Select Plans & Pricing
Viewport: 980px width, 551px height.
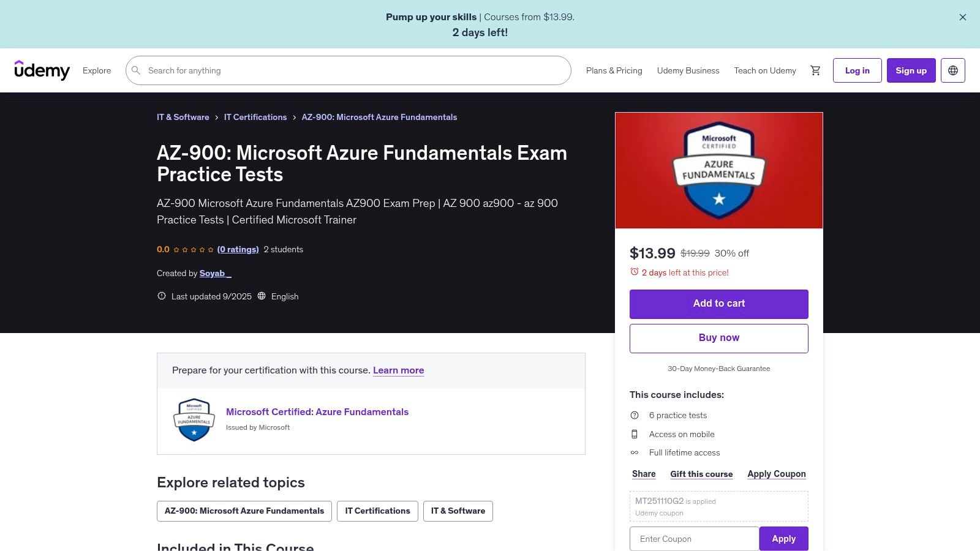pyautogui.click(x=614, y=70)
